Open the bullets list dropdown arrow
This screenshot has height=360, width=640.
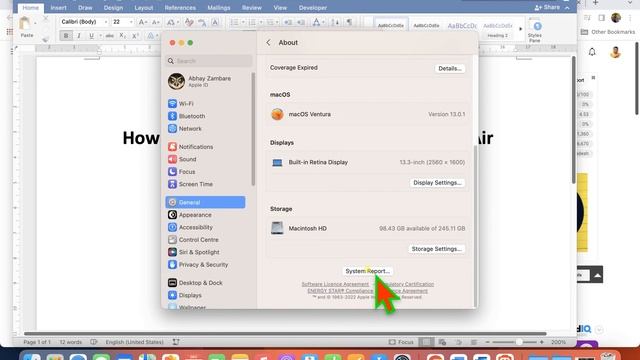[243, 22]
